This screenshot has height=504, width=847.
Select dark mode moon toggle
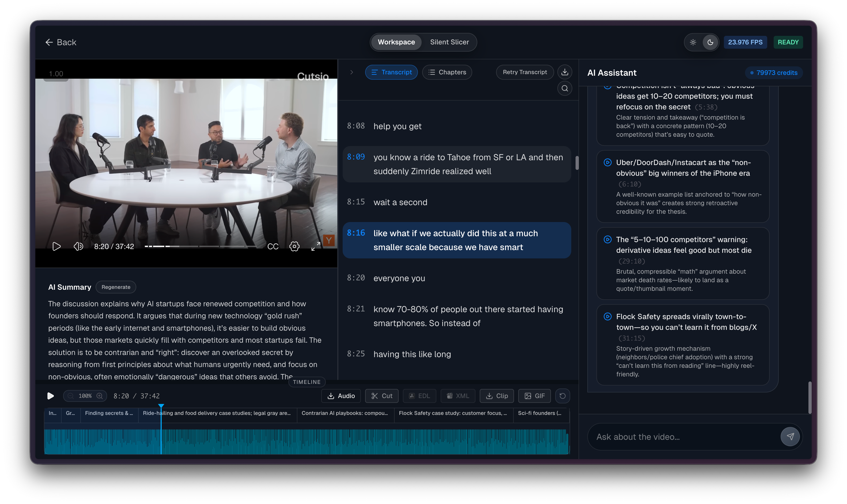tap(710, 42)
